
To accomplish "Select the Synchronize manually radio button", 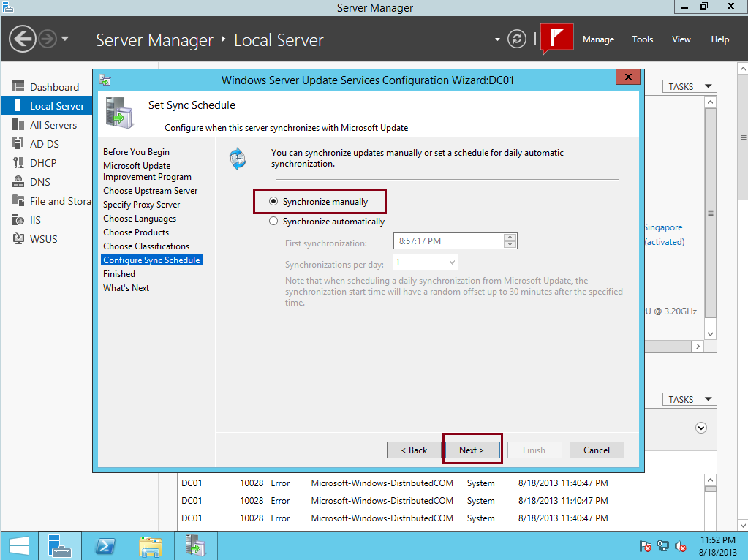I will tap(273, 201).
